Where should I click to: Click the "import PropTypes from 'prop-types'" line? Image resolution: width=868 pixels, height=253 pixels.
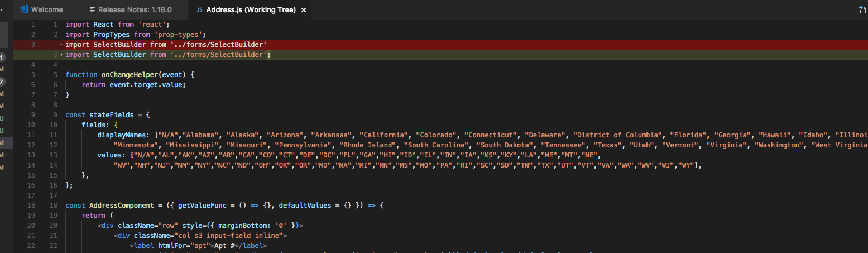coord(136,34)
